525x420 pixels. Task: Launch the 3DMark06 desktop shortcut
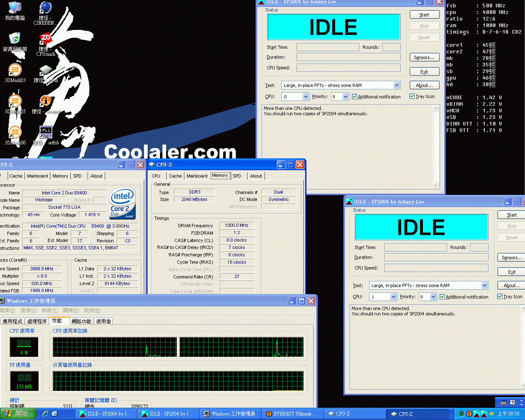(15, 135)
